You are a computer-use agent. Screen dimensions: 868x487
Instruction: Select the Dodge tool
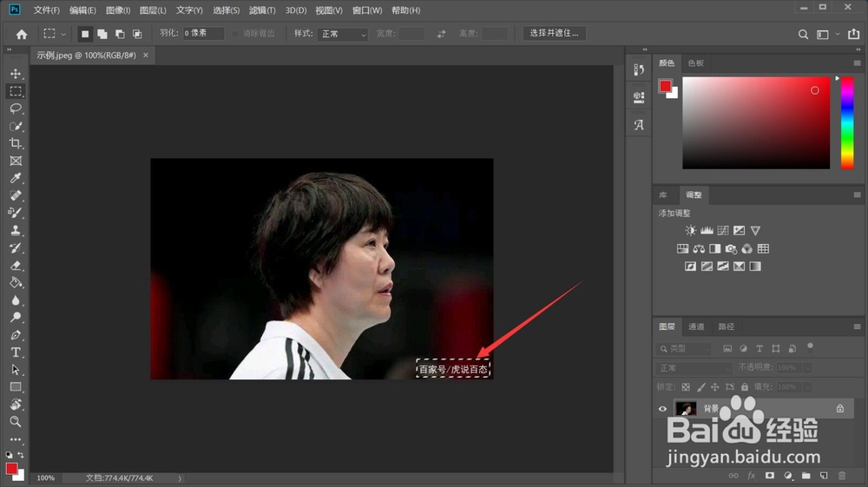pos(16,318)
